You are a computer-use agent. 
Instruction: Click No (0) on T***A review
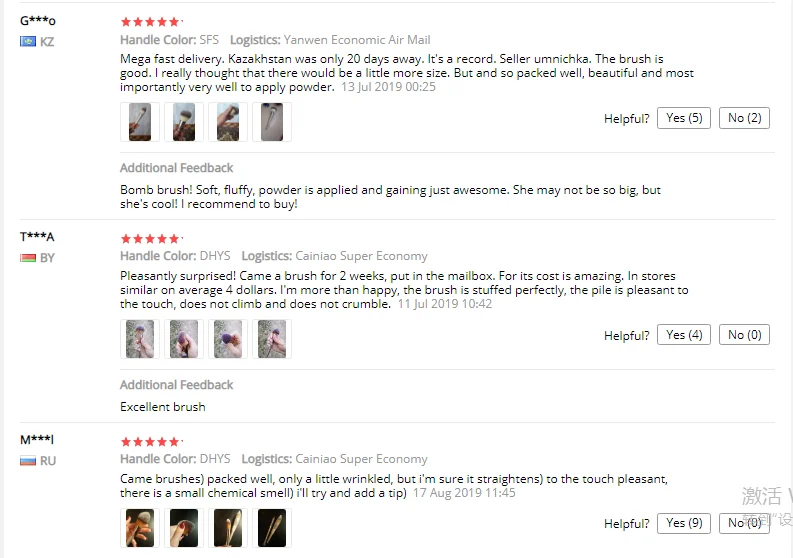pos(744,335)
